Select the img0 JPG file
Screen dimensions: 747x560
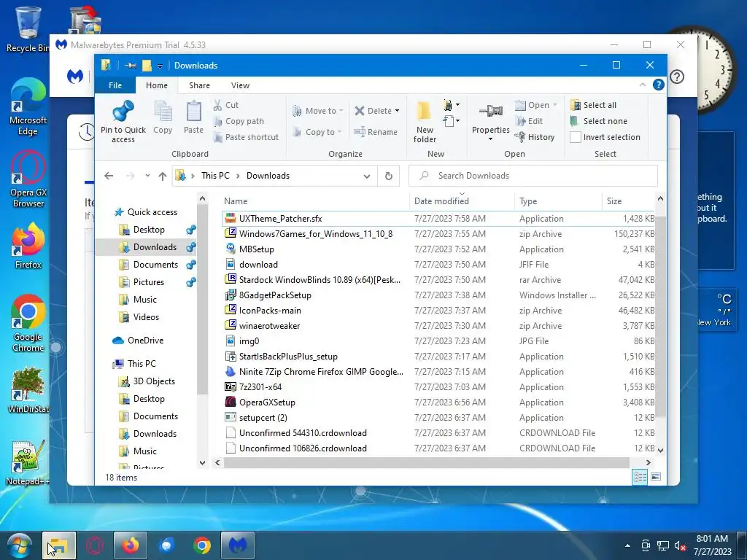coord(438,341)
